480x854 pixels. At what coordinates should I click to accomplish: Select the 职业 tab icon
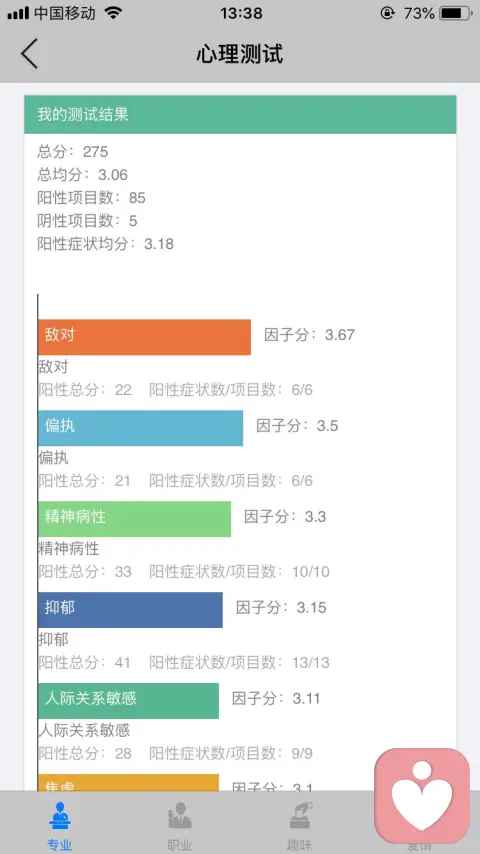180,816
